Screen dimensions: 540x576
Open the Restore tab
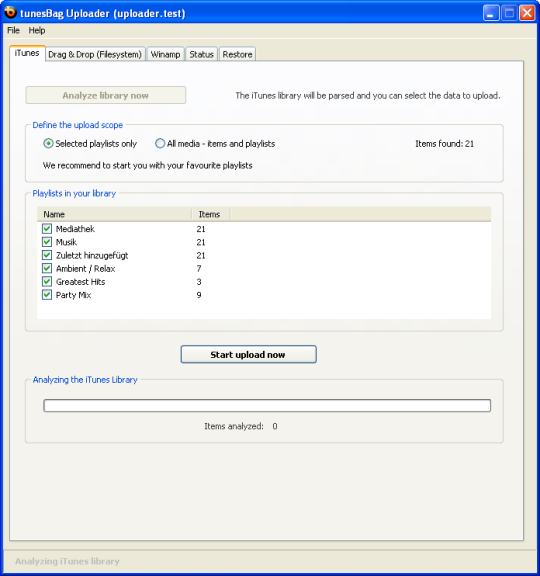pyautogui.click(x=237, y=54)
